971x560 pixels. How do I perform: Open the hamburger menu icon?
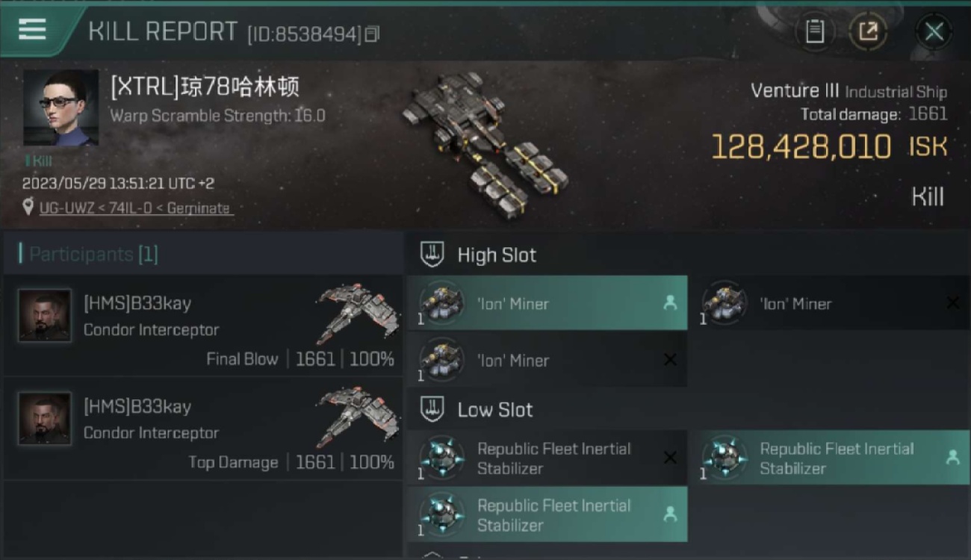(x=32, y=29)
